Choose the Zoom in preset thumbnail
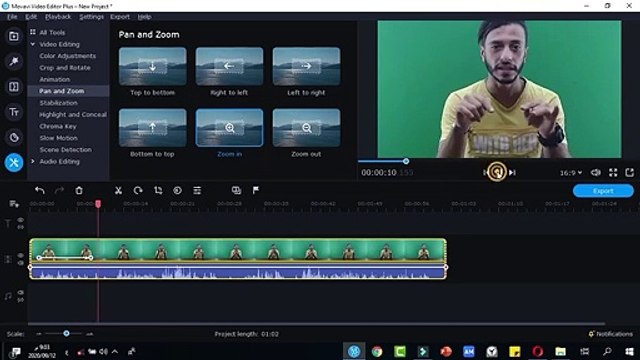640x360 pixels. click(x=229, y=128)
